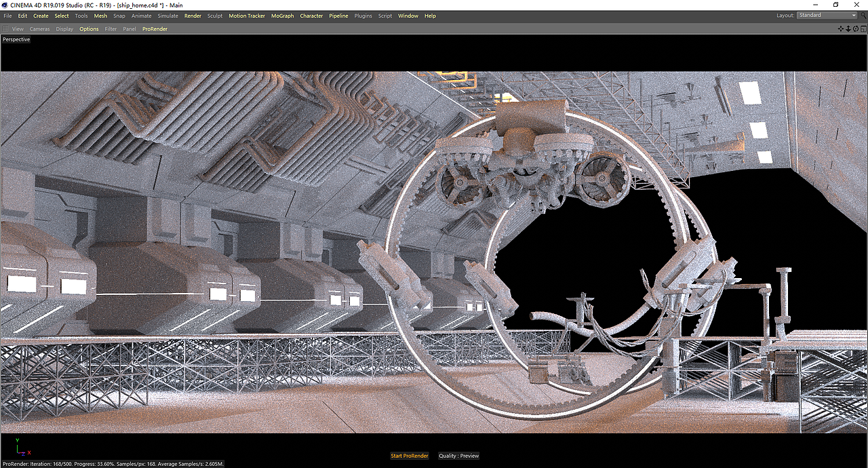Open the Motion Tracker menu
The image size is (868, 468).
tap(247, 16)
